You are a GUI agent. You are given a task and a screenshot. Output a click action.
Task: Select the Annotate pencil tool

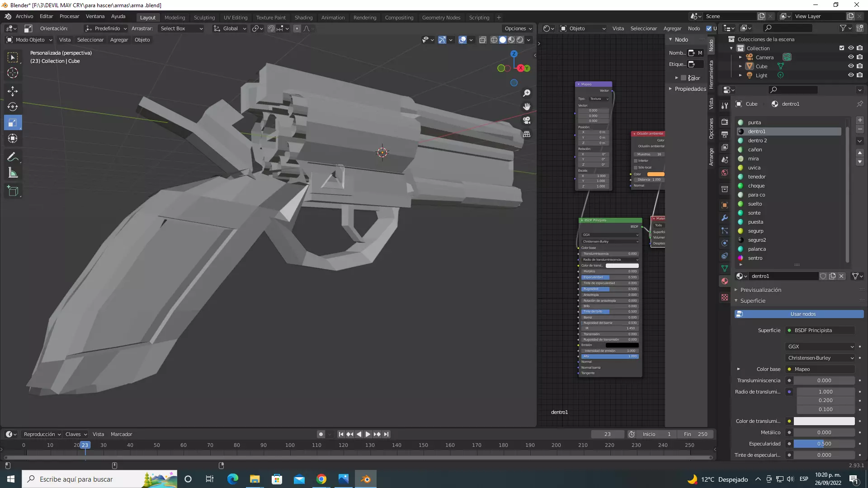pyautogui.click(x=13, y=157)
